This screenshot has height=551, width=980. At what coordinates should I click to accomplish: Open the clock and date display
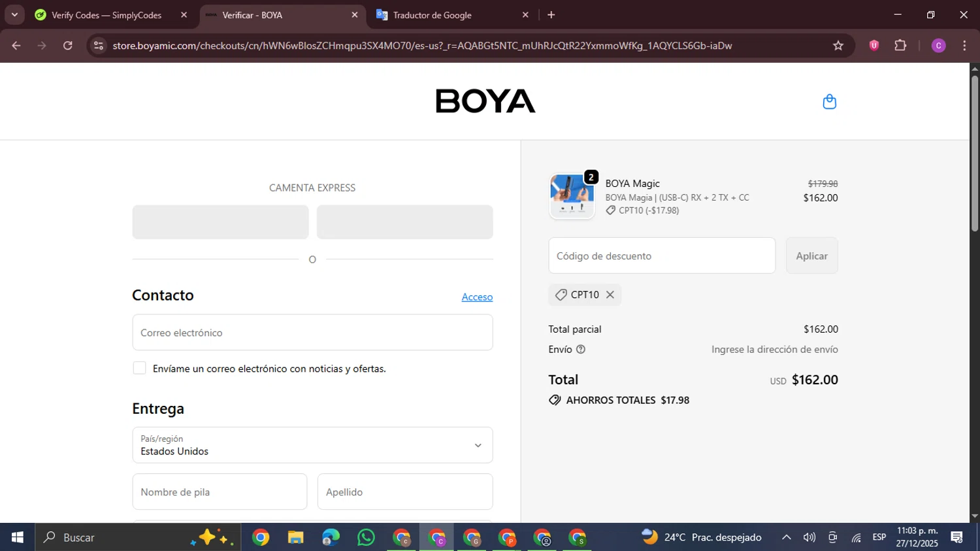917,537
